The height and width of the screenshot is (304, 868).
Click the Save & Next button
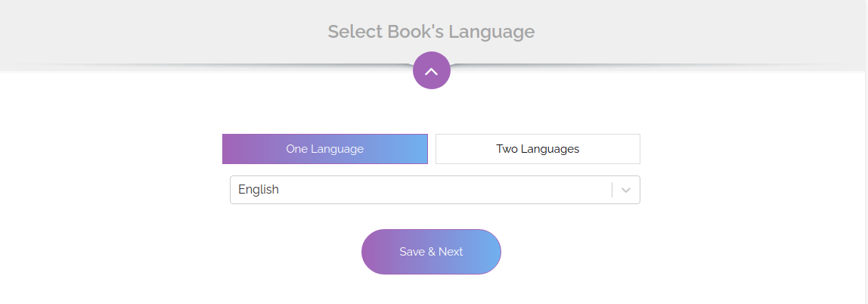pyautogui.click(x=431, y=252)
